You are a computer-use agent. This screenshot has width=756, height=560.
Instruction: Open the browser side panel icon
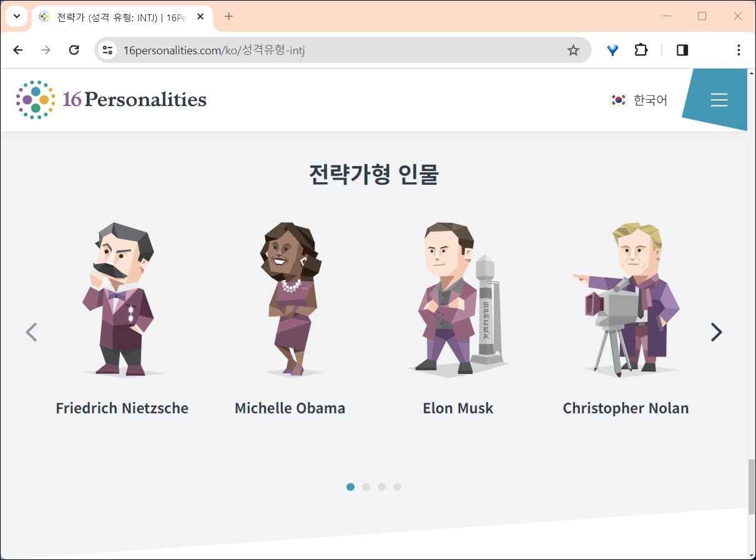[682, 50]
